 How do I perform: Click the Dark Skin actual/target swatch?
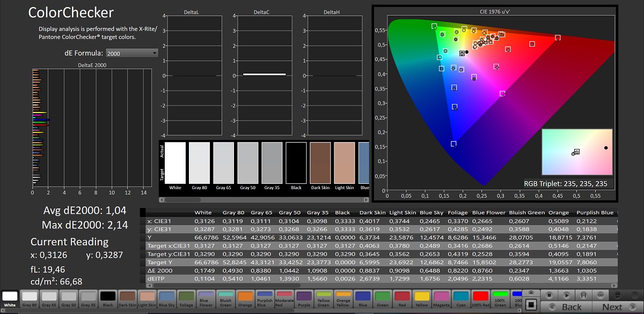(320, 163)
